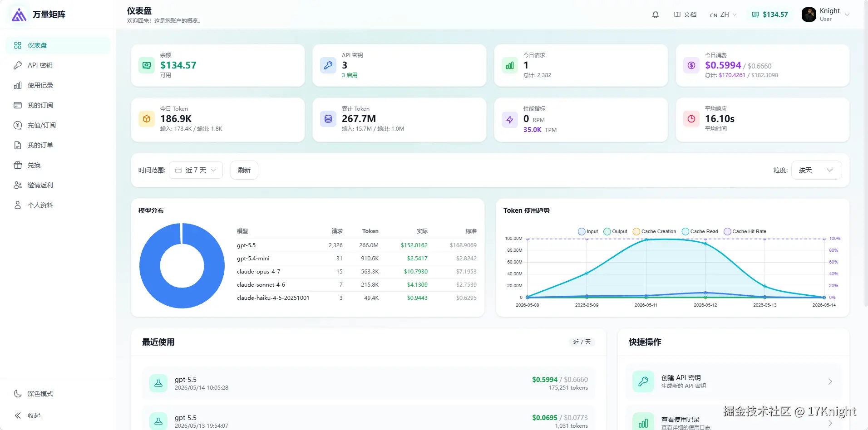
Task: Toggle the Cache Hit Rate legend series
Action: pyautogui.click(x=745, y=231)
